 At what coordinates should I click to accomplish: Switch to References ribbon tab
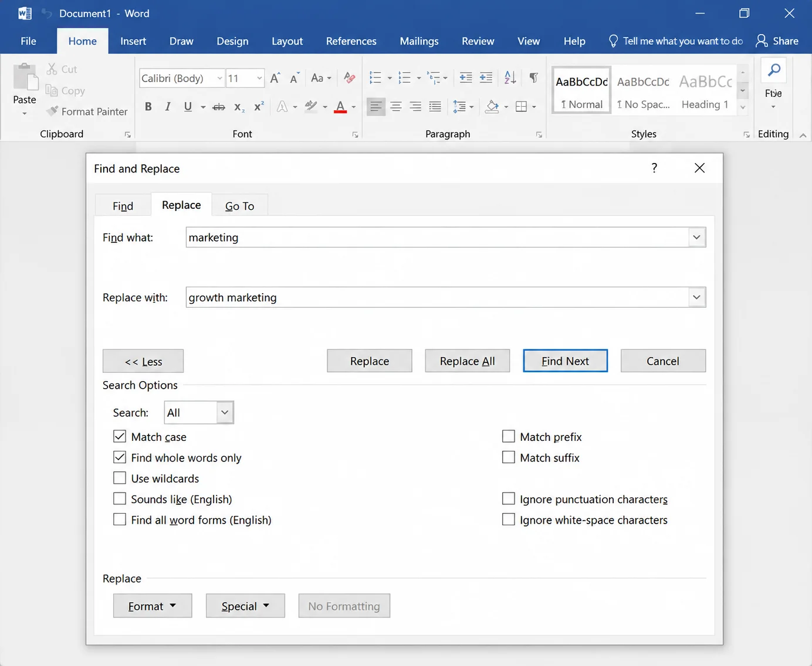pos(351,41)
